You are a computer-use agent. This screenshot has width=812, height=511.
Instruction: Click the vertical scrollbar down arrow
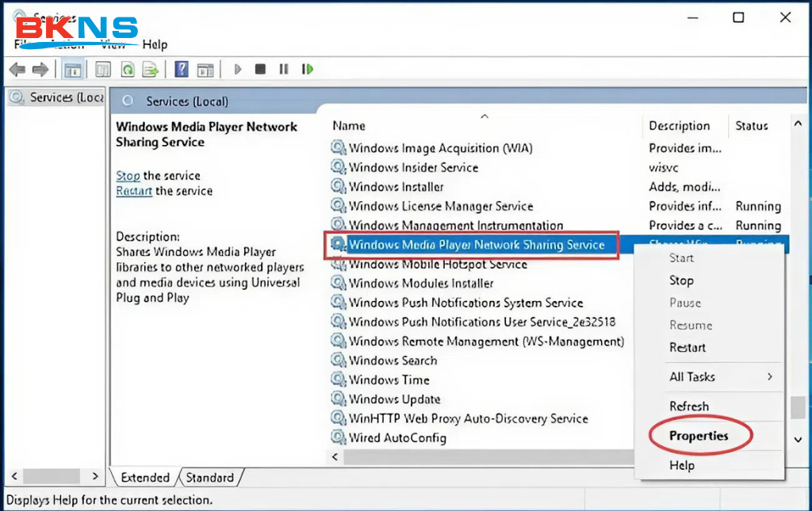[x=799, y=439]
